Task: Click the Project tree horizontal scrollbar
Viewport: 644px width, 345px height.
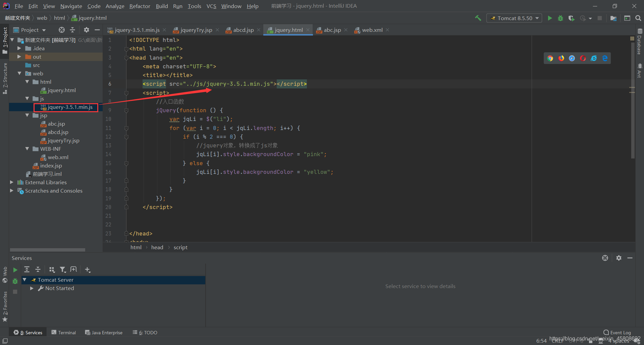Action: (47, 250)
